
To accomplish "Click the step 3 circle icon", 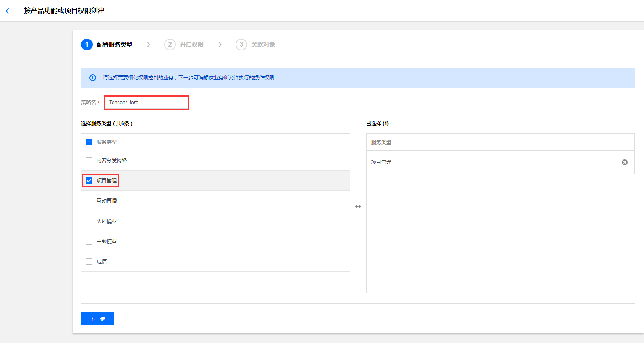I will click(241, 45).
